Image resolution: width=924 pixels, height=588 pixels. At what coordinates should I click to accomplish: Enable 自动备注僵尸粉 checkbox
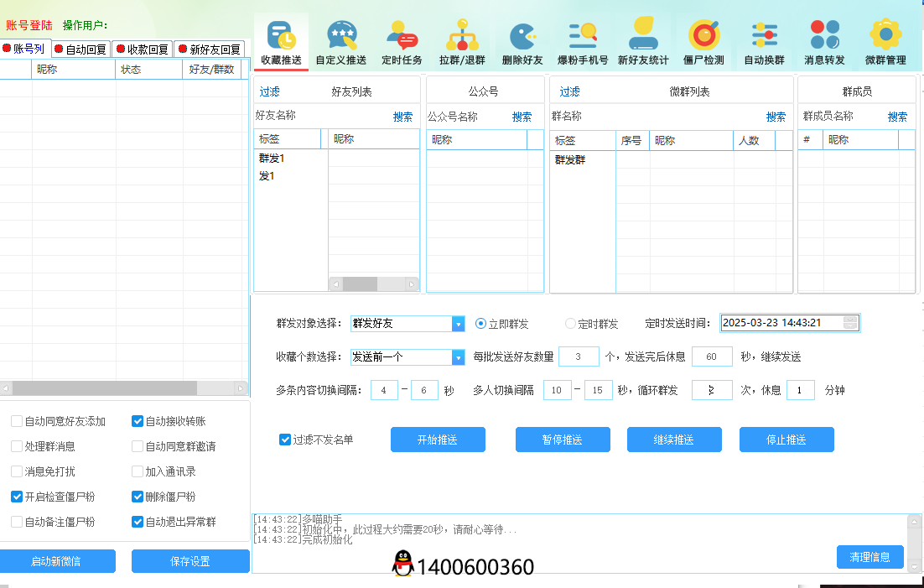(x=17, y=522)
